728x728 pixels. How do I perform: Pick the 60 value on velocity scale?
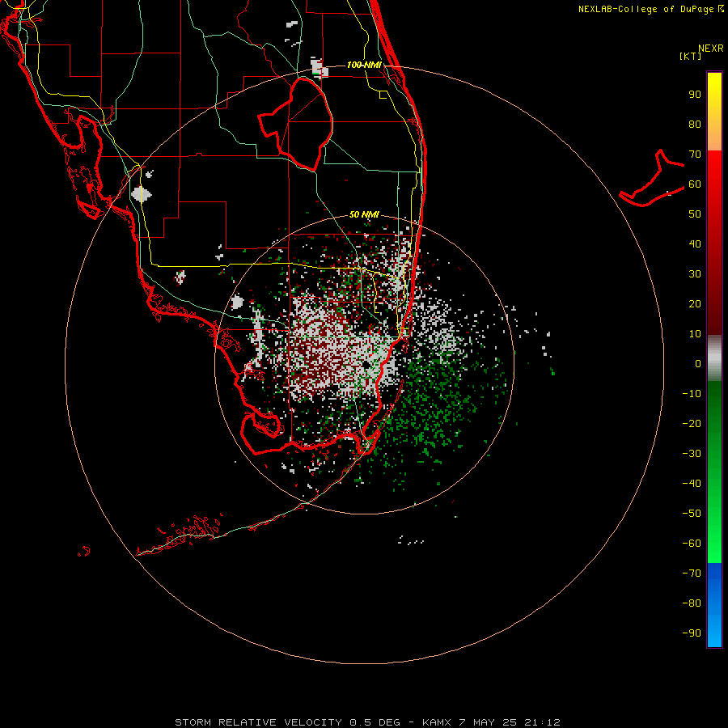[x=695, y=184]
